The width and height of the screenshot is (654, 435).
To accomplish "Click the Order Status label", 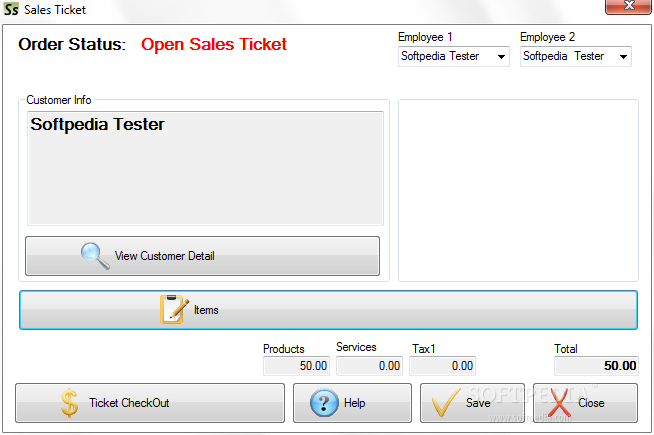I will (x=72, y=44).
